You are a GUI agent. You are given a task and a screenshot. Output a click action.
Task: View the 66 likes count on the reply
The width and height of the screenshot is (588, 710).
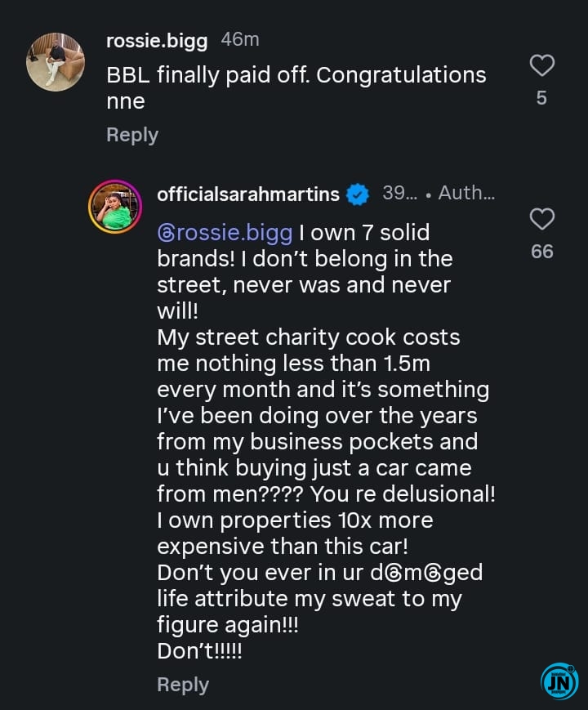(542, 252)
